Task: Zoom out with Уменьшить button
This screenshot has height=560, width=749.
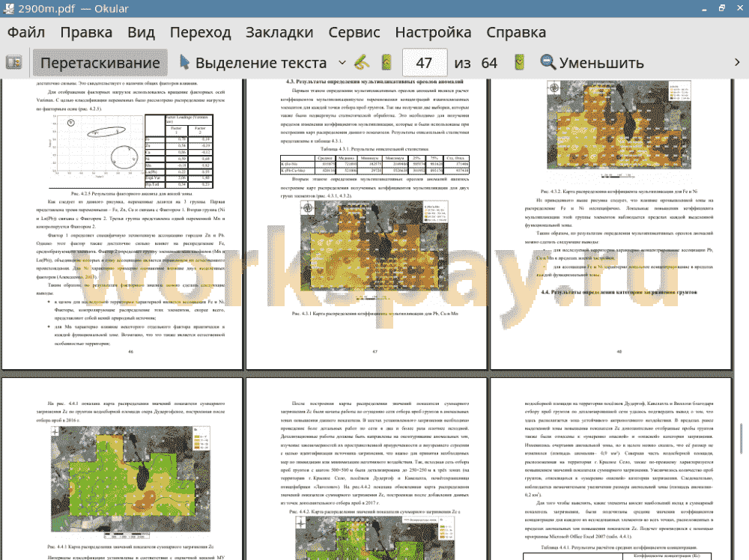Action: tap(592, 63)
